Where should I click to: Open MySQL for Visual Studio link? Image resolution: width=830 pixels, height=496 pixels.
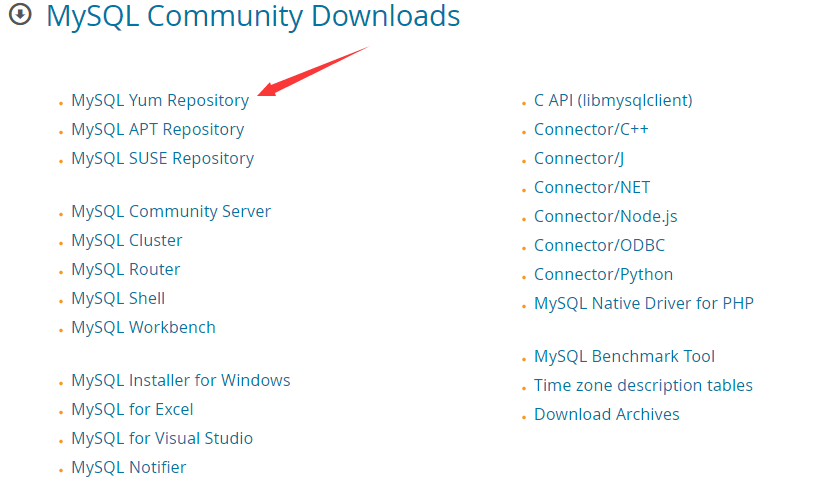coord(162,439)
